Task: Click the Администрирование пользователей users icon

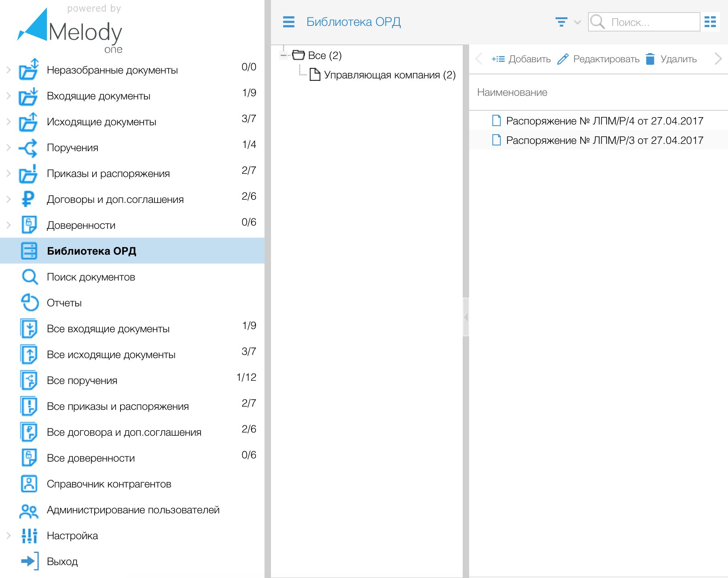Action: click(29, 510)
